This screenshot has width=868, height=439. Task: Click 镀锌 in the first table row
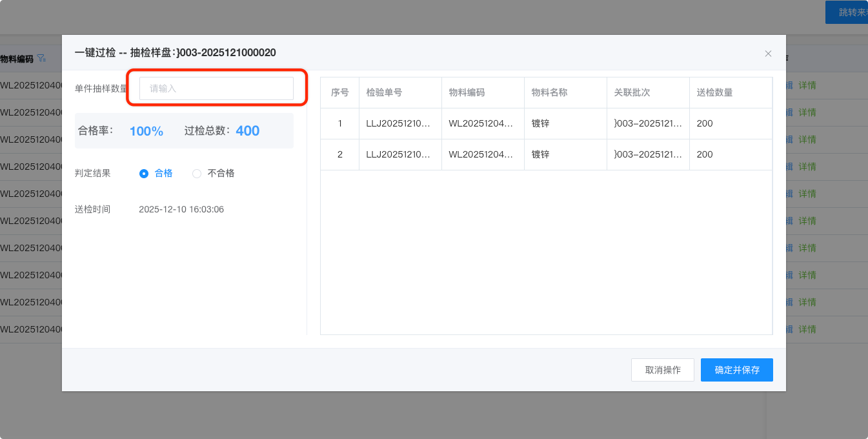540,123
